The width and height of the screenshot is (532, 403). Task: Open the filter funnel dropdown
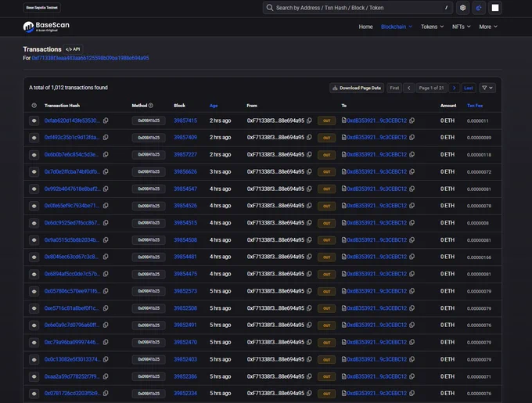click(x=487, y=88)
